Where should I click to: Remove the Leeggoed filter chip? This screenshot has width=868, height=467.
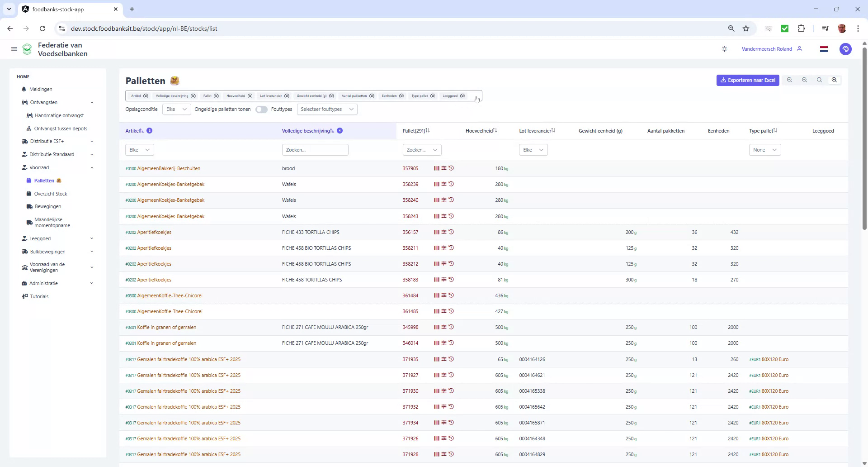(462, 95)
